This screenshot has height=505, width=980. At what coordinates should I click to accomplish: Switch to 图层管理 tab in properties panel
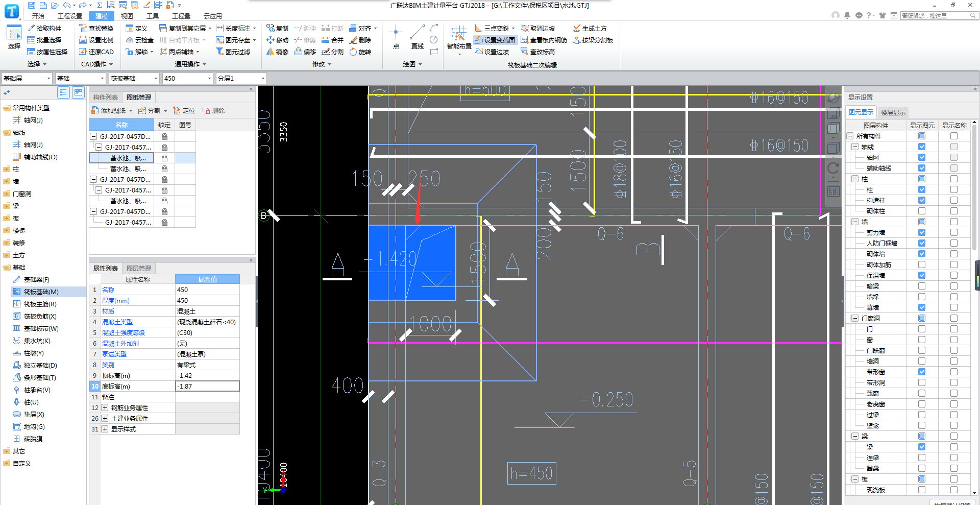pos(139,268)
